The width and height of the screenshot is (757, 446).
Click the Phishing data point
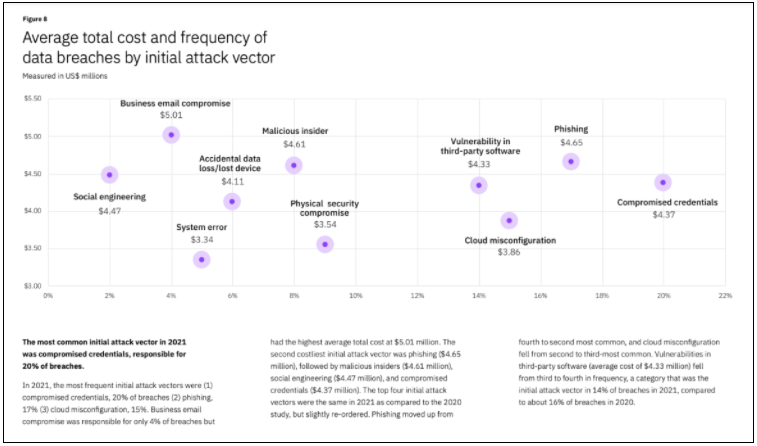571,162
